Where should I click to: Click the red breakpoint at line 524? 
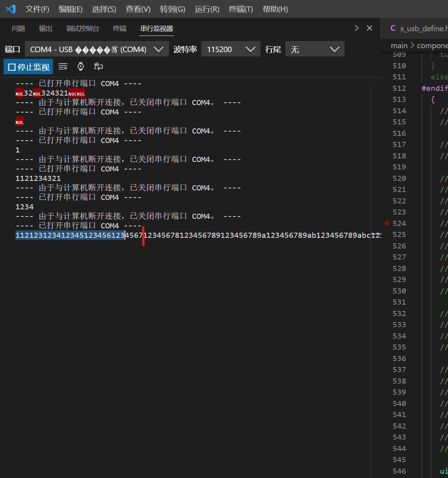[x=387, y=223]
